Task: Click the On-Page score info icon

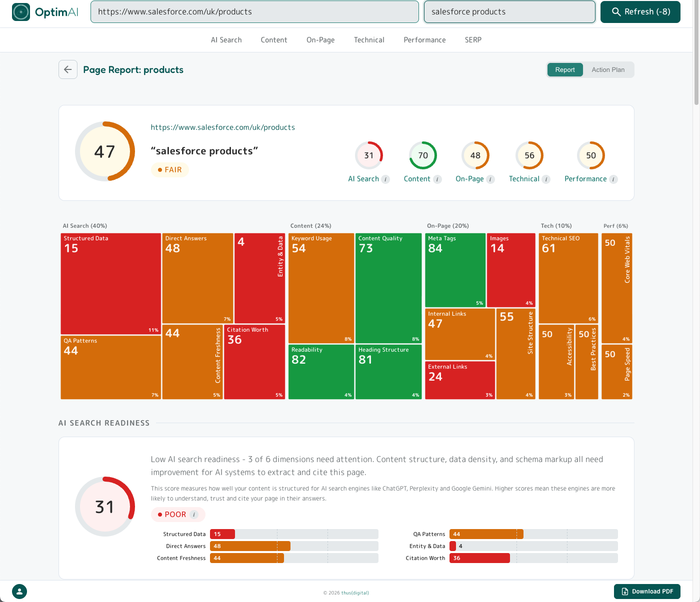Action: 490,179
